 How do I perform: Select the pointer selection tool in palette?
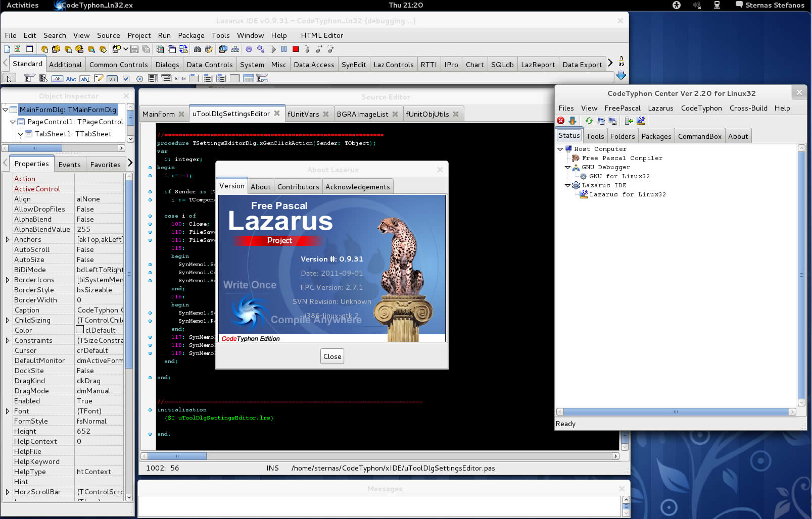pos(9,78)
